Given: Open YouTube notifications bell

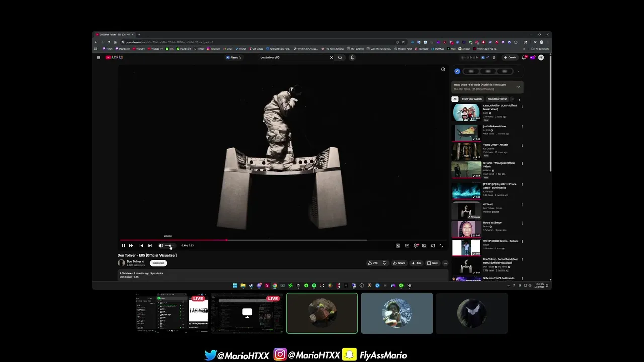Looking at the screenshot, I should [x=524, y=58].
